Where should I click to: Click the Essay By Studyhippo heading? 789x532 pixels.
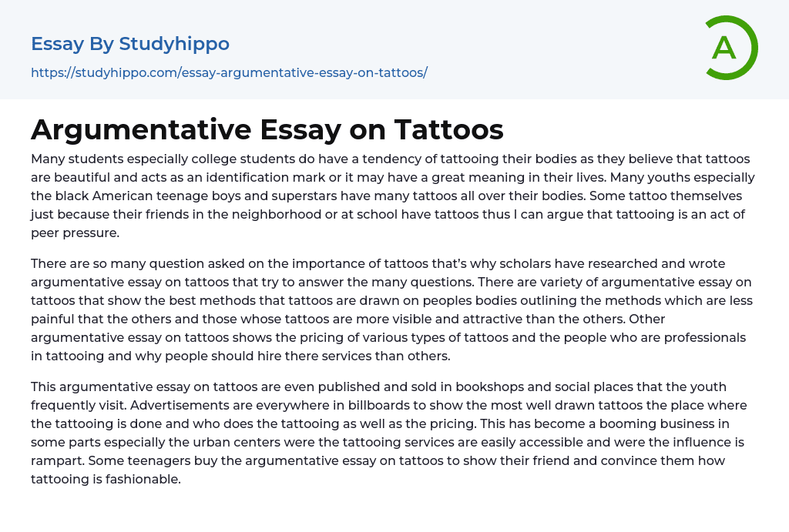click(x=130, y=44)
